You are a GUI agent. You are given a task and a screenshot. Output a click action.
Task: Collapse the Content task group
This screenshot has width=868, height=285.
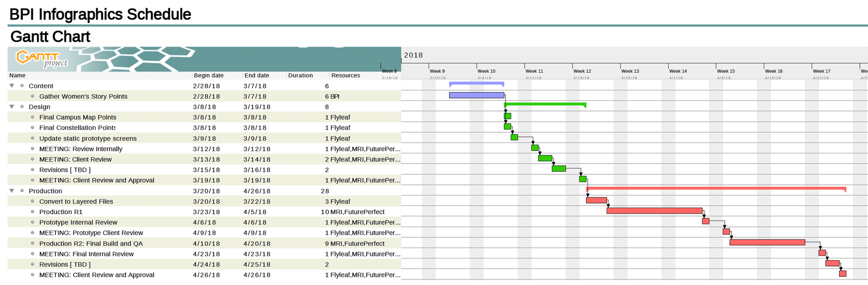point(12,86)
